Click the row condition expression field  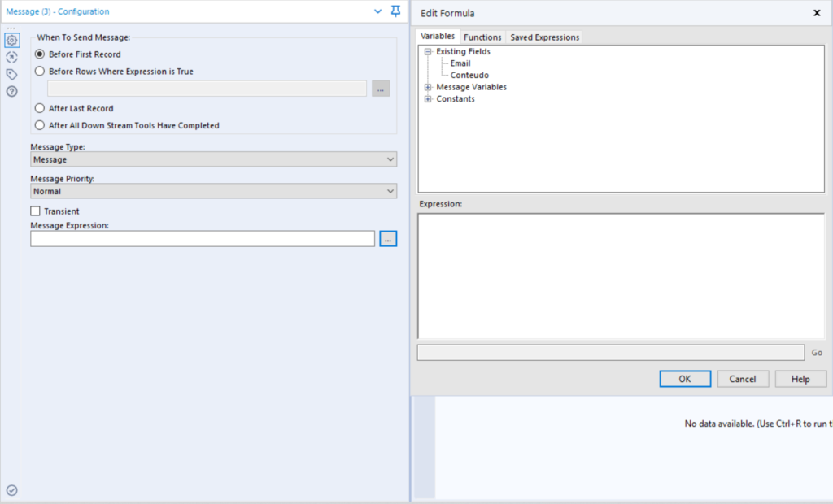point(207,88)
